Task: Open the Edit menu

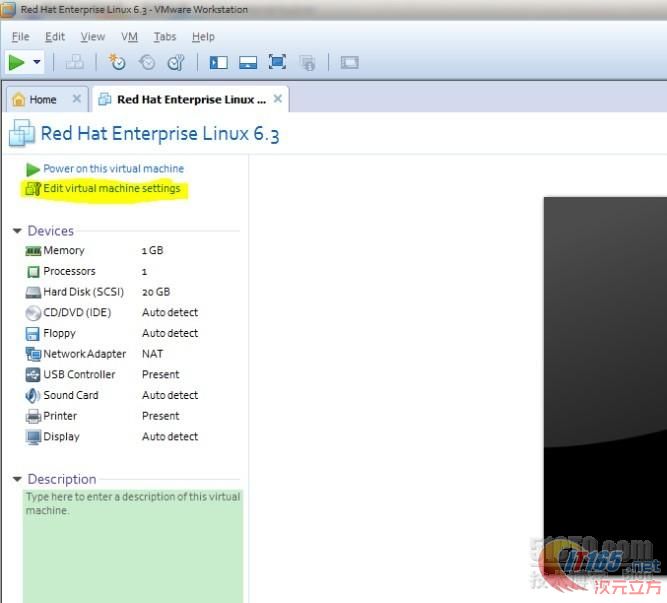Action: pos(55,37)
